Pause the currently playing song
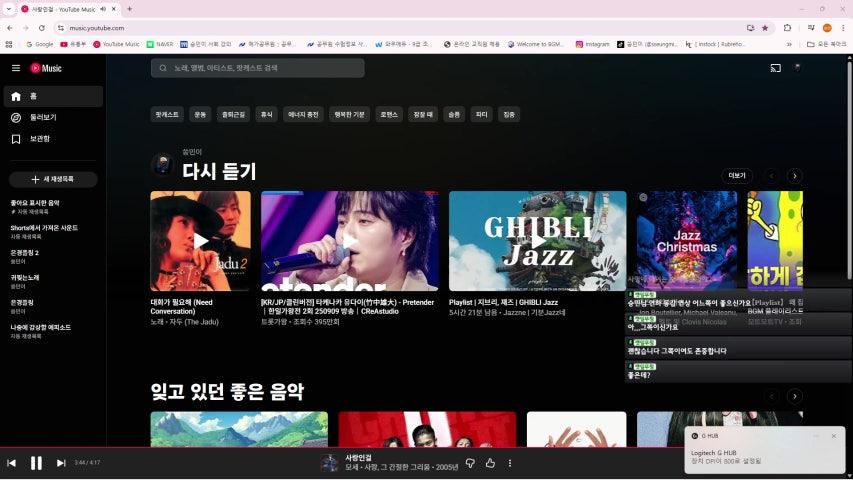This screenshot has height=480, width=853. (36, 463)
